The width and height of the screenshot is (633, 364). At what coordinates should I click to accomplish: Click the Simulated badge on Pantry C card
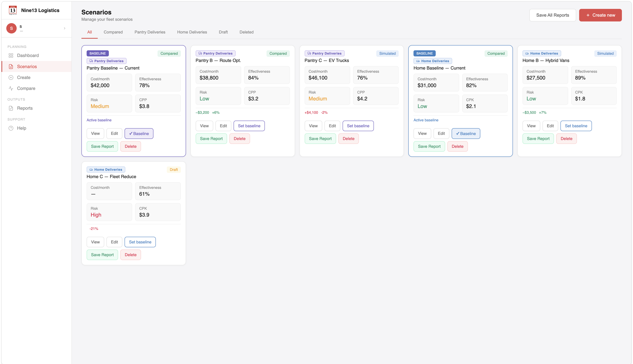point(387,53)
